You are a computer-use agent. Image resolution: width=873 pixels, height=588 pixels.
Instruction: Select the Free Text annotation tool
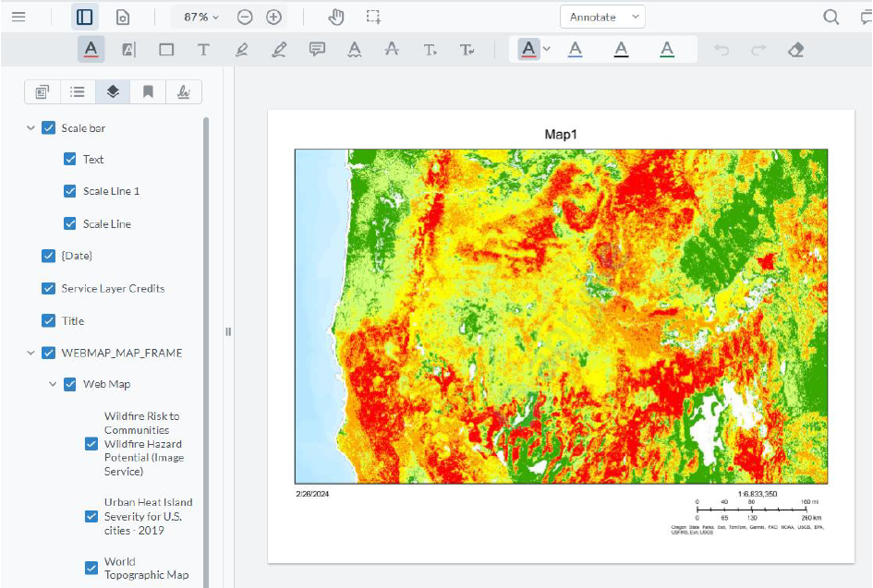pos(203,50)
